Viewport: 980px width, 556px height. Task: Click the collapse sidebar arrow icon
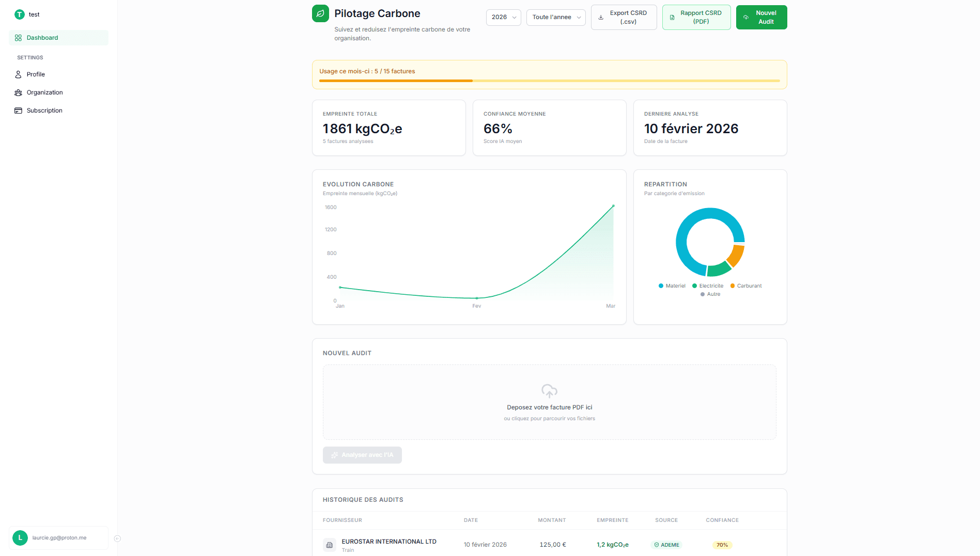117,538
